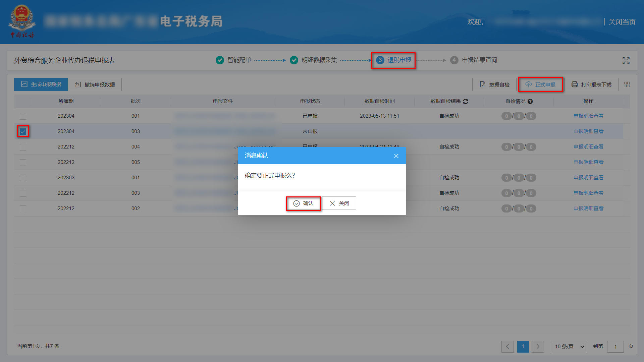View 申报明细查看 for batch 001 of 202304
This screenshot has width=644, height=362.
pos(588,116)
